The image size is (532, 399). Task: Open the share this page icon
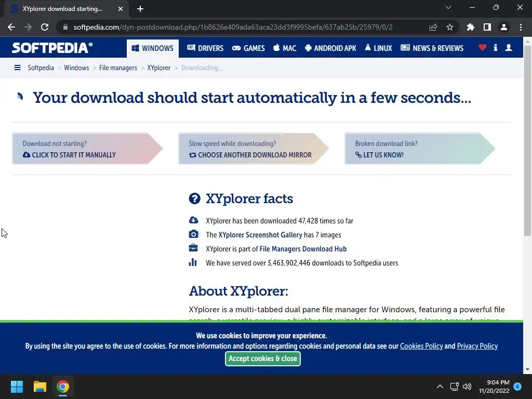point(433,27)
